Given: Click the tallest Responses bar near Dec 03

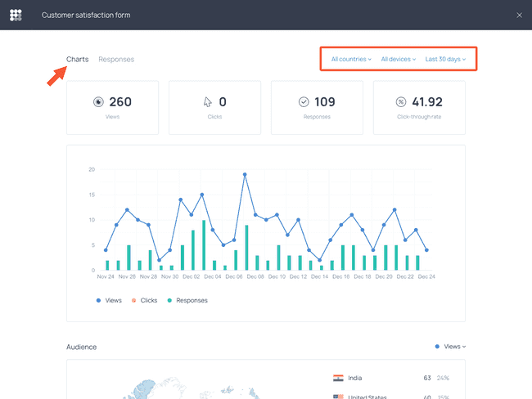Looking at the screenshot, I should click(204, 245).
